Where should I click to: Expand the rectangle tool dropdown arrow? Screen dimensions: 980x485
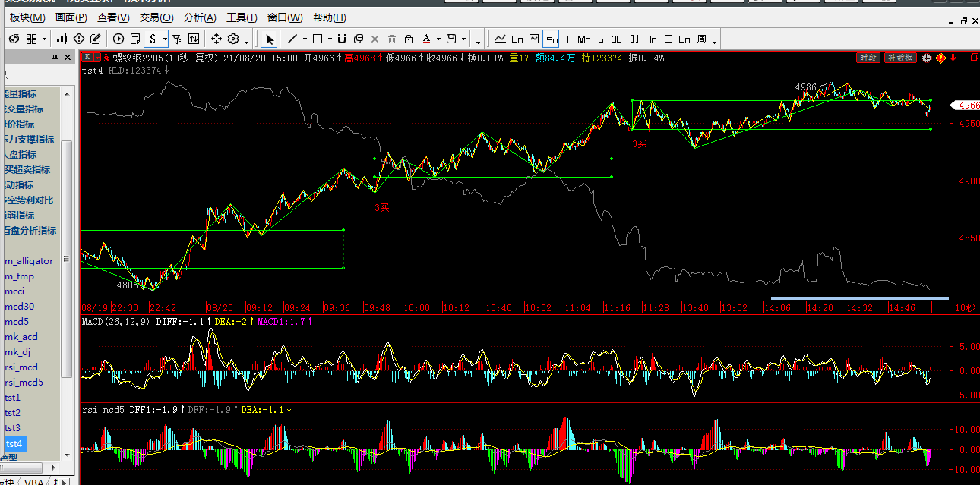(330, 39)
